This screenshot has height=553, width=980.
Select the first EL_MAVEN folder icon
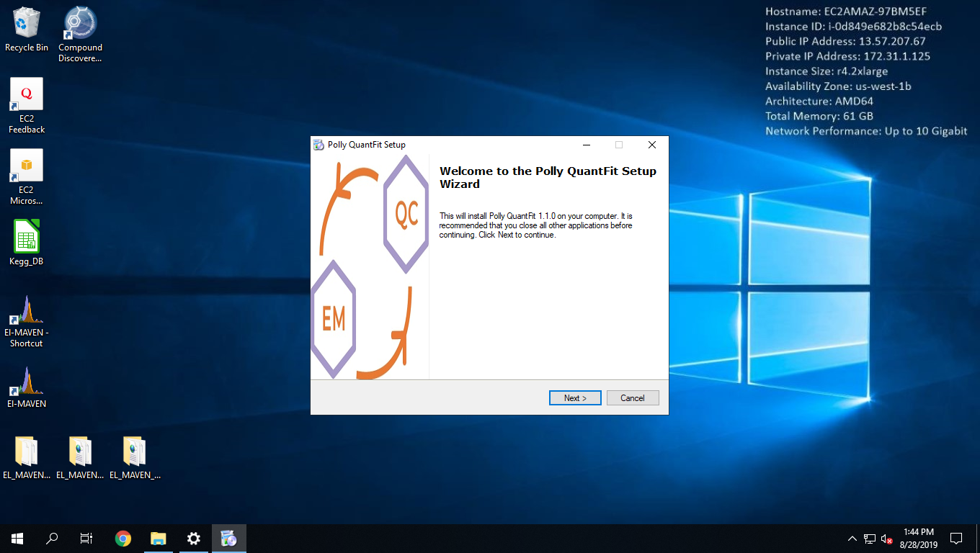(x=27, y=458)
